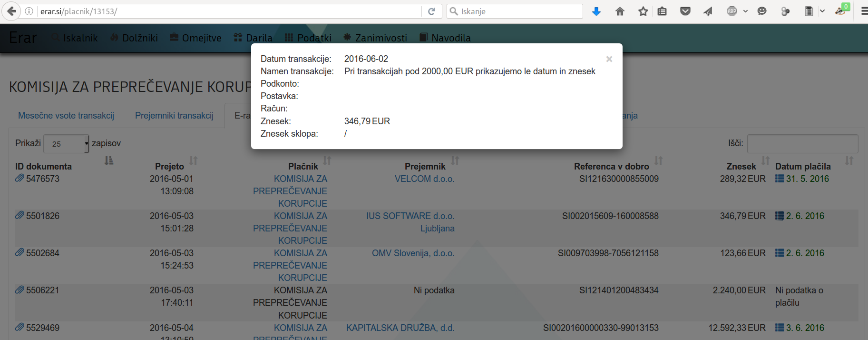Open the Prikaži entries-per-page dropdown
The height and width of the screenshot is (340, 868).
point(66,144)
